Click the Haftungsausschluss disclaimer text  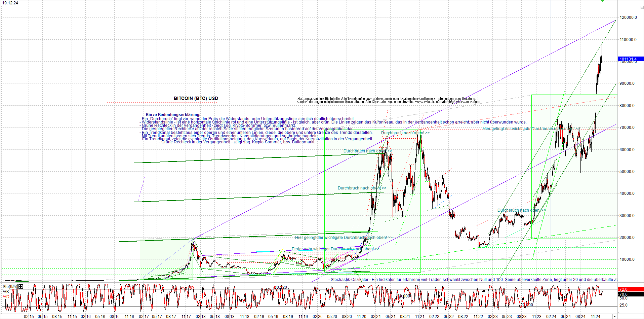(389, 100)
